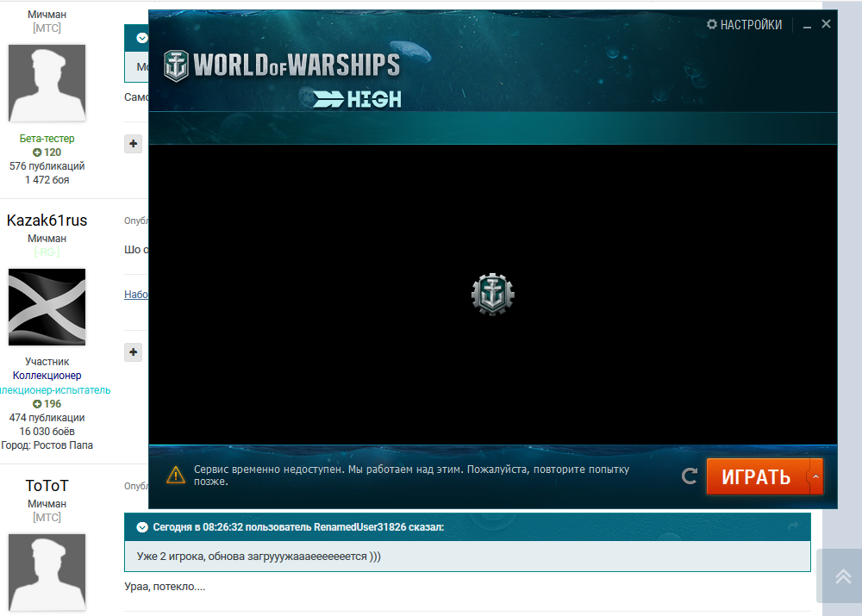
Task: Click the plus button under Kazak61rus's post
Action: 134,352
